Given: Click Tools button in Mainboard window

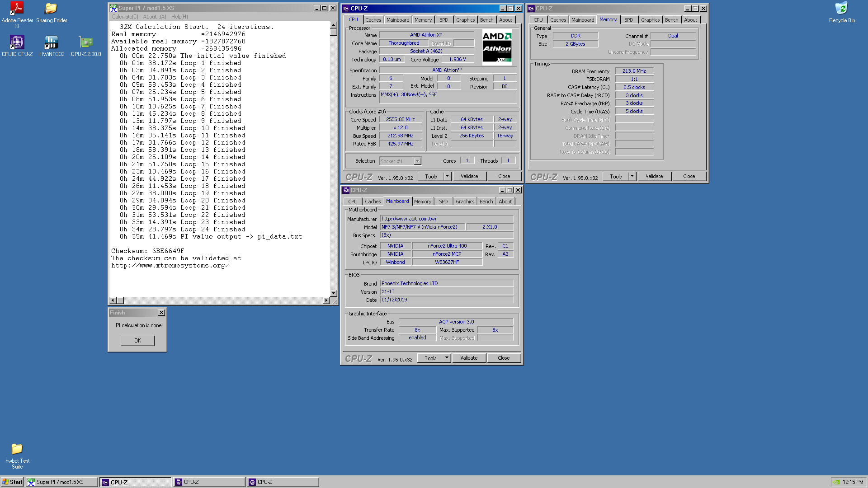Looking at the screenshot, I should click(x=430, y=358).
